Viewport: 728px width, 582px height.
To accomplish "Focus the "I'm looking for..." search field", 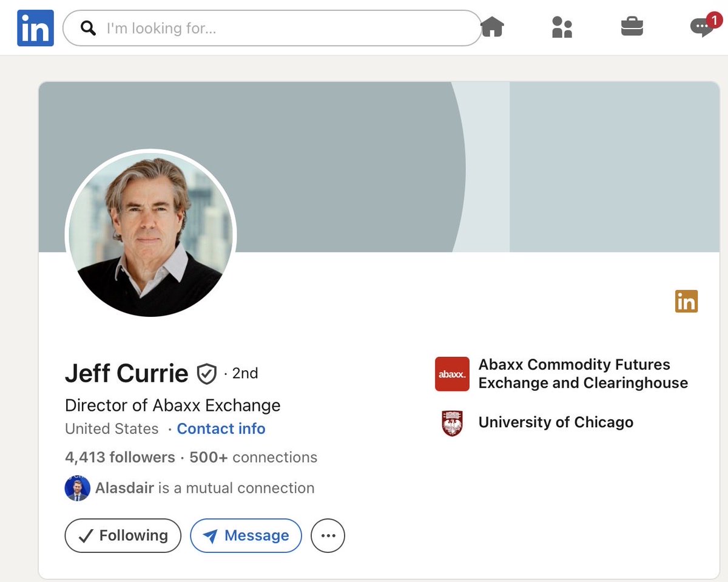I will pyautogui.click(x=272, y=28).
